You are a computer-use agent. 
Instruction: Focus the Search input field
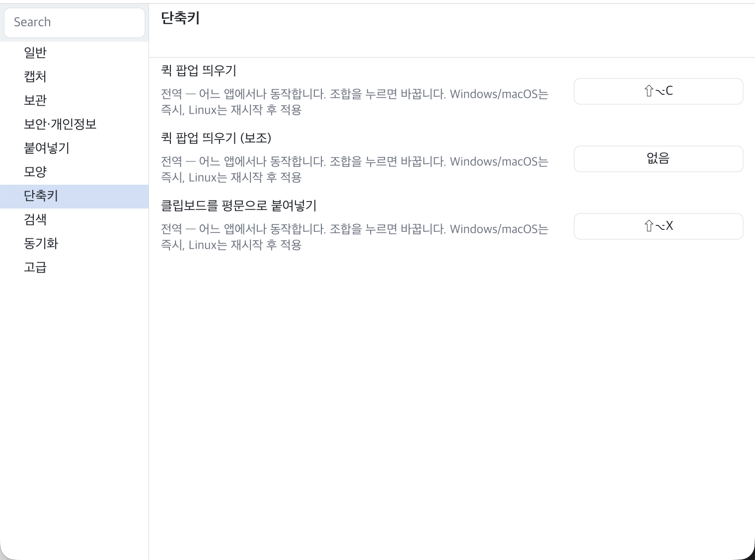(x=75, y=22)
